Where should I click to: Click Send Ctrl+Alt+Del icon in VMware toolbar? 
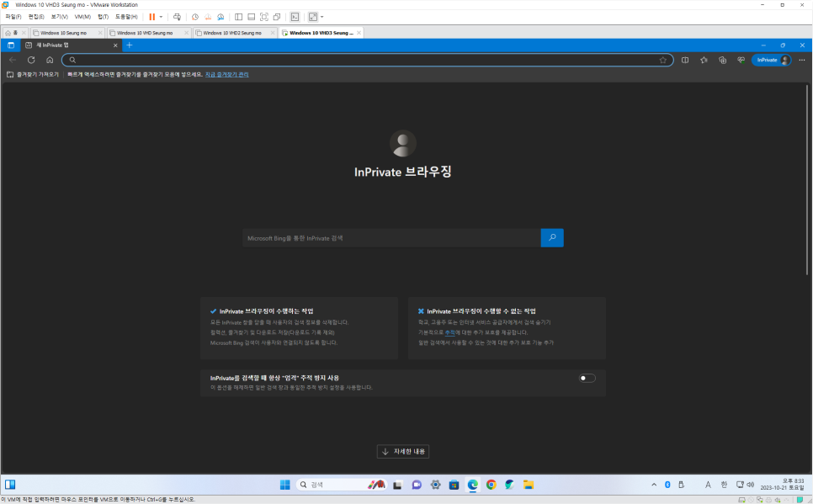pos(177,17)
